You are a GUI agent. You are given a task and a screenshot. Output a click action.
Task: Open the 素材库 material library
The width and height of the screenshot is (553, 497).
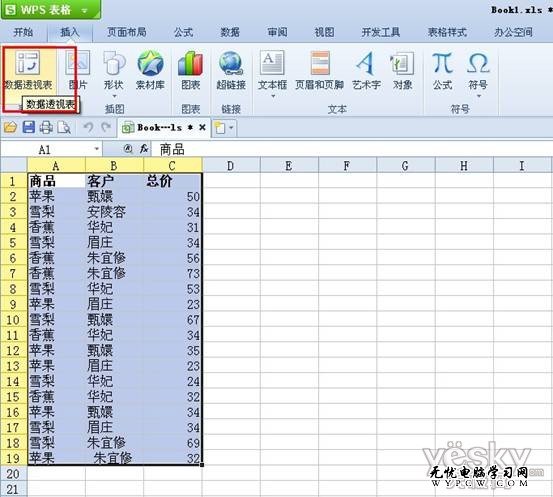tap(150, 63)
